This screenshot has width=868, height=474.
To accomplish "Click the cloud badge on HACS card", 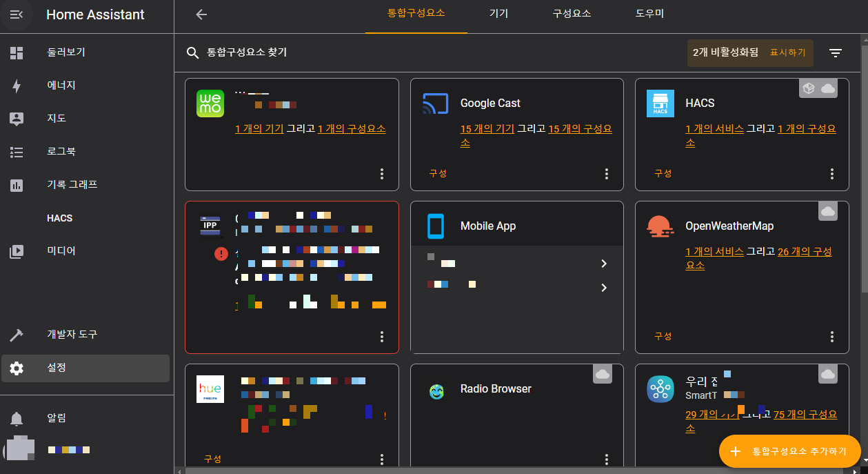I will click(x=828, y=88).
